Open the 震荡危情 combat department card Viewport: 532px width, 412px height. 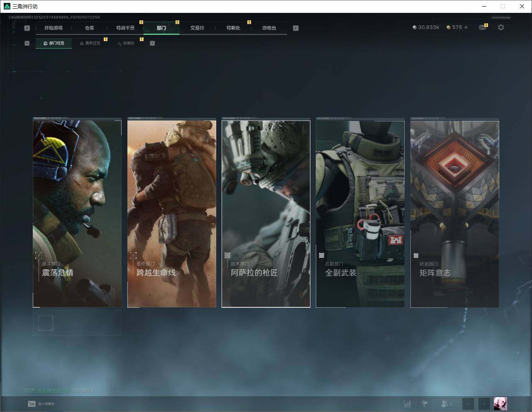(77, 214)
